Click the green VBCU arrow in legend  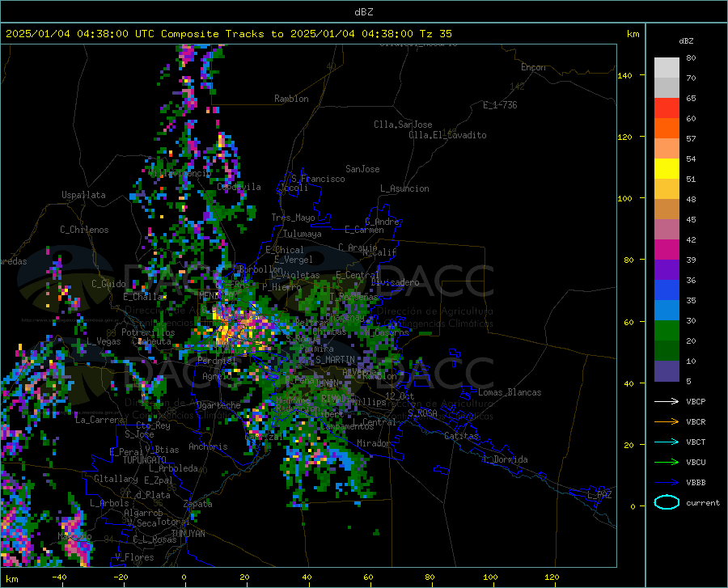coord(667,462)
